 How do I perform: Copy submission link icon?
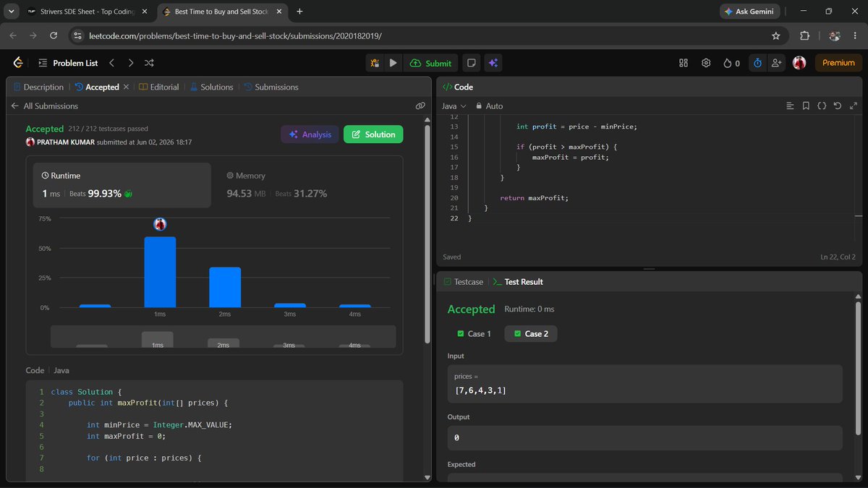coord(420,106)
